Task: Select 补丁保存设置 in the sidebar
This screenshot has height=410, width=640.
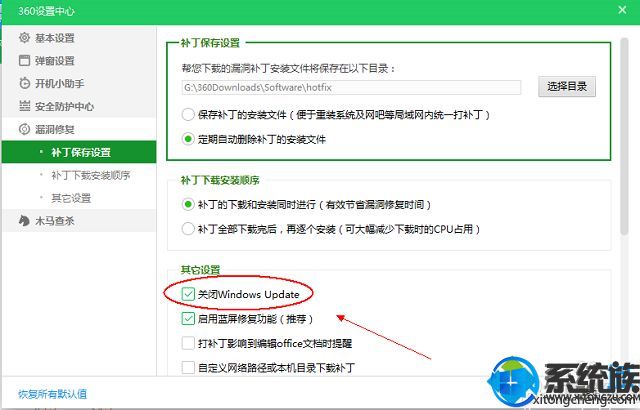Action: tap(79, 152)
